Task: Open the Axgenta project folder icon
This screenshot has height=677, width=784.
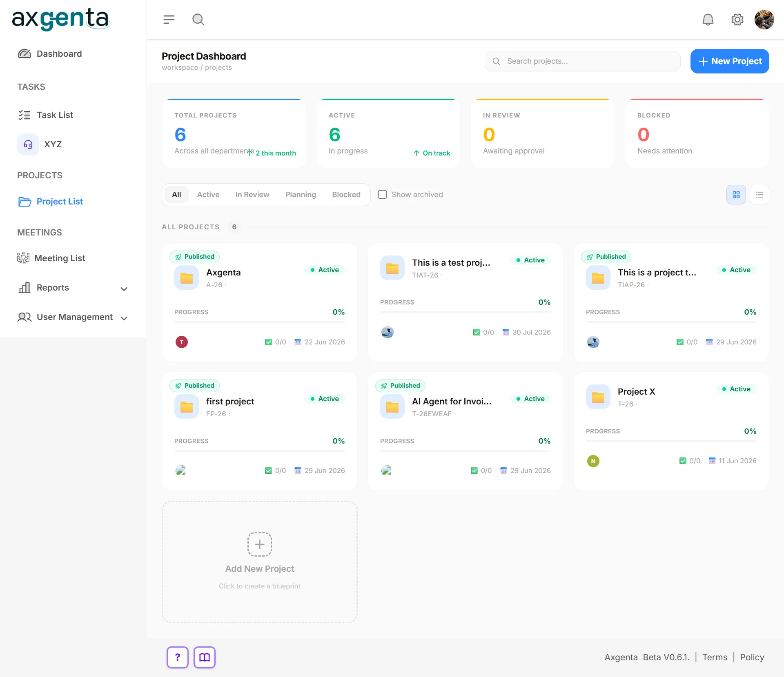Action: click(187, 278)
